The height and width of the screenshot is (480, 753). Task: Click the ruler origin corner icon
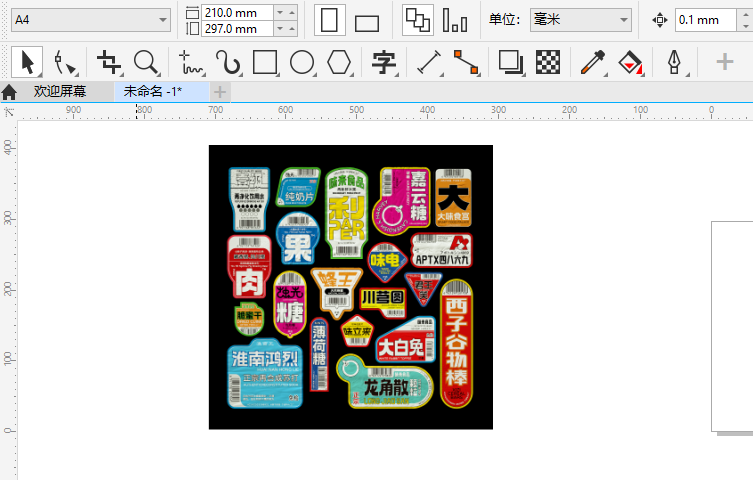tap(9, 113)
